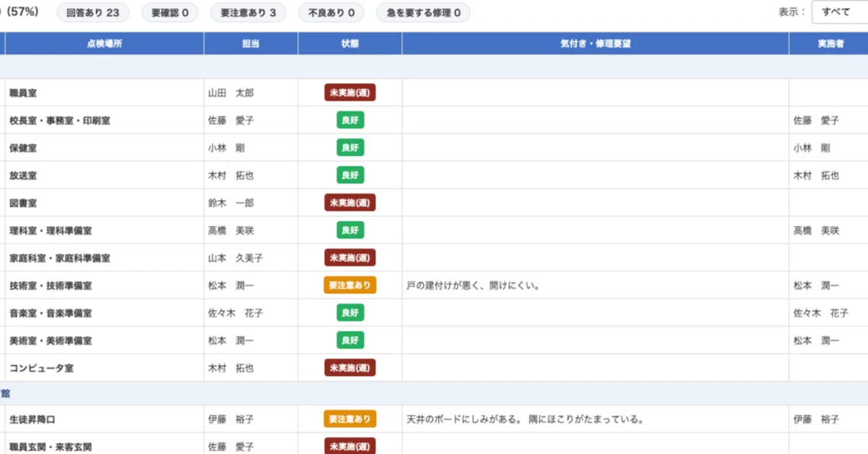Click the 点検場所 column header
This screenshot has width=868, height=454.
104,43
